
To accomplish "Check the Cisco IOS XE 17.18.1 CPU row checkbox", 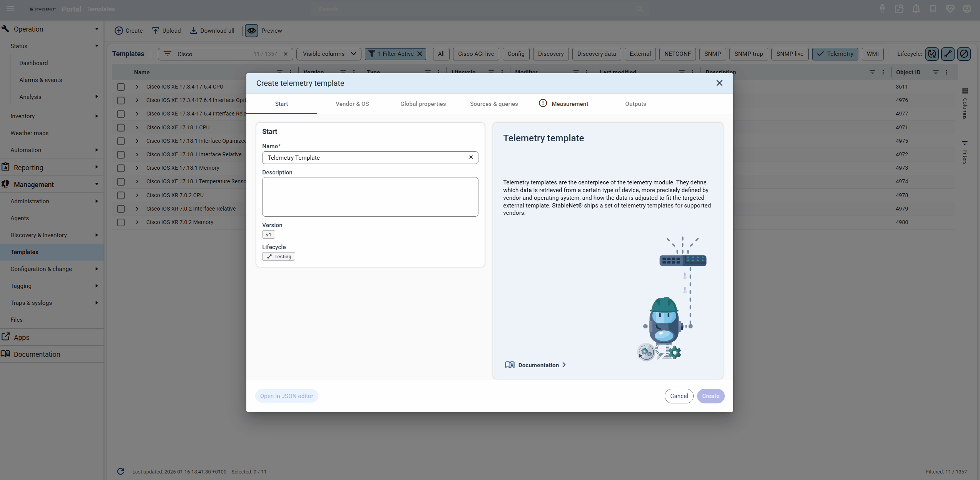I will point(121,127).
